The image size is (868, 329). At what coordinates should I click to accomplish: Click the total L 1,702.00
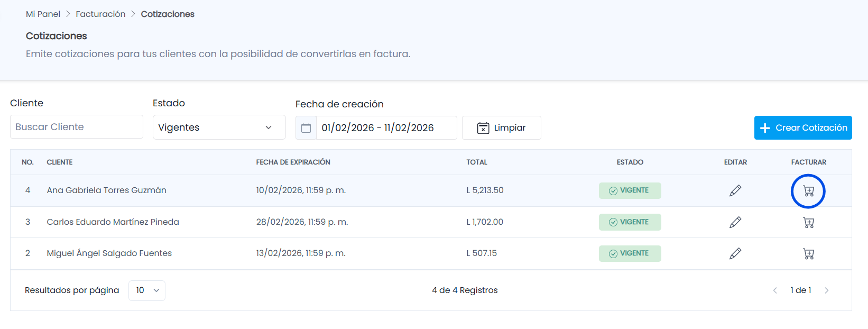[485, 222]
